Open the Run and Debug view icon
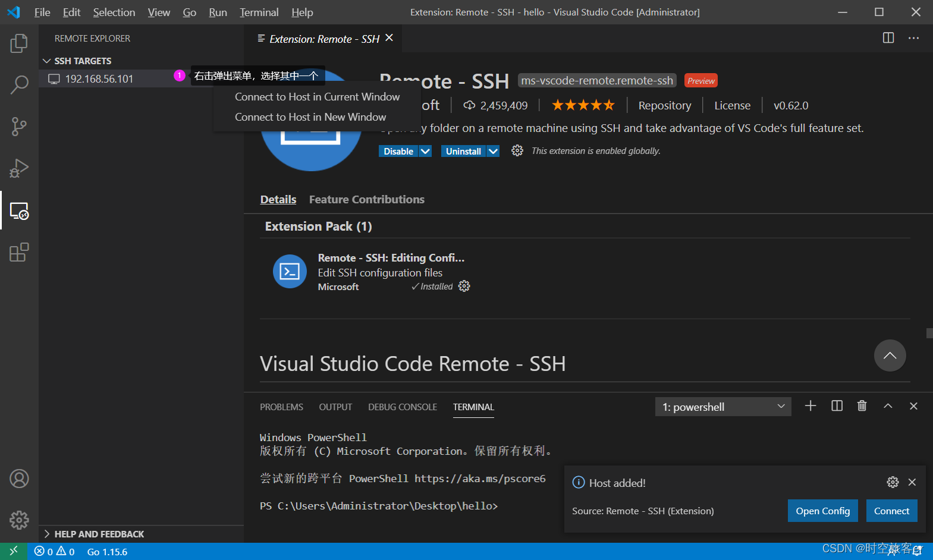This screenshot has height=560, width=933. (x=19, y=168)
